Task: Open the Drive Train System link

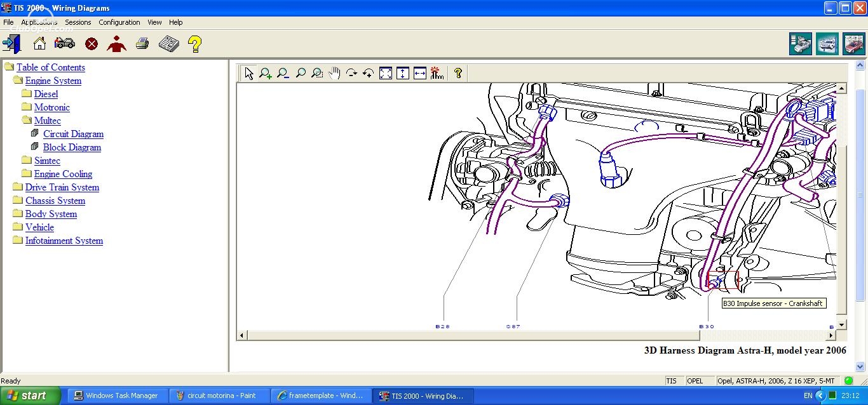Action: [x=62, y=187]
